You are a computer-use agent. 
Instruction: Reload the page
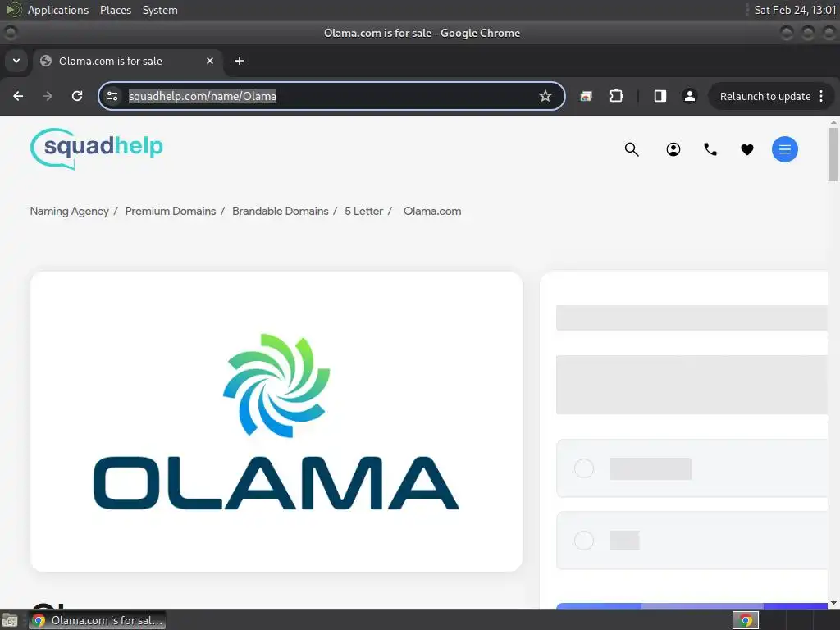click(77, 96)
